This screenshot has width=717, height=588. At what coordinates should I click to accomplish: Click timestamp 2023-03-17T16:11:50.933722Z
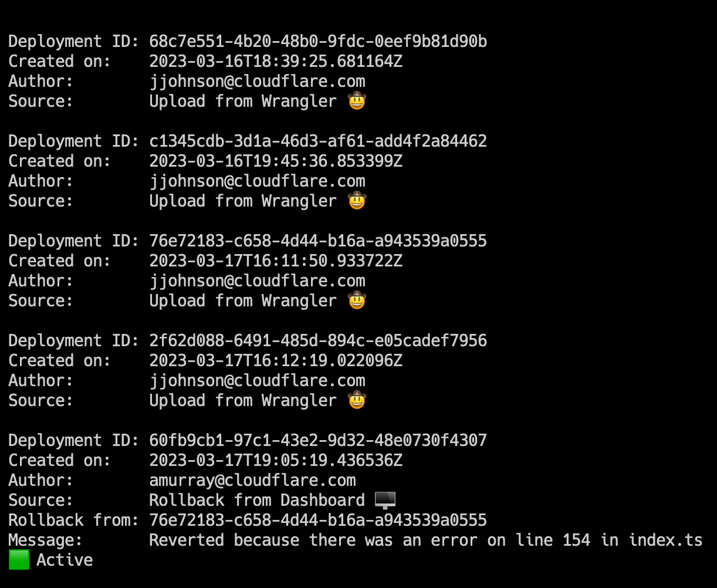click(276, 261)
